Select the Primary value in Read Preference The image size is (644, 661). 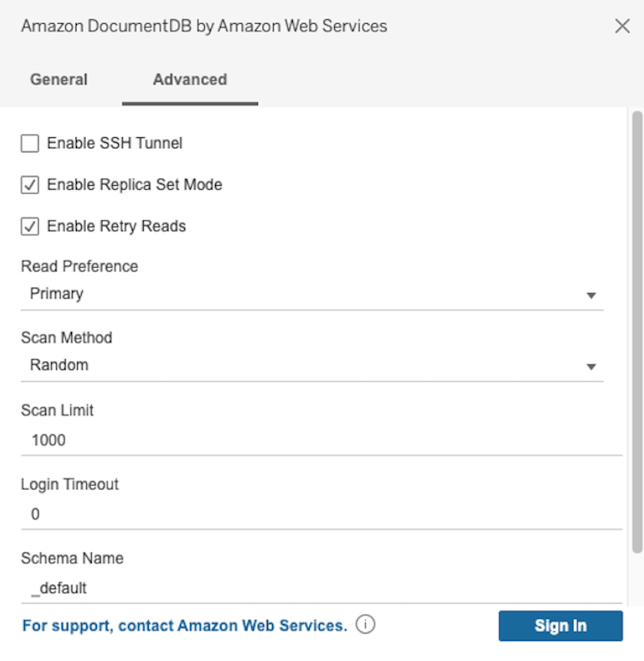[56, 293]
